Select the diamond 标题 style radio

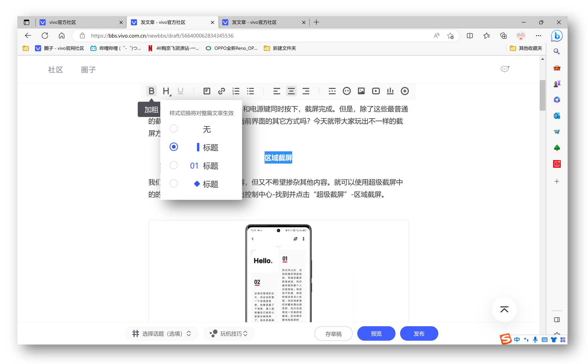pyautogui.click(x=174, y=183)
